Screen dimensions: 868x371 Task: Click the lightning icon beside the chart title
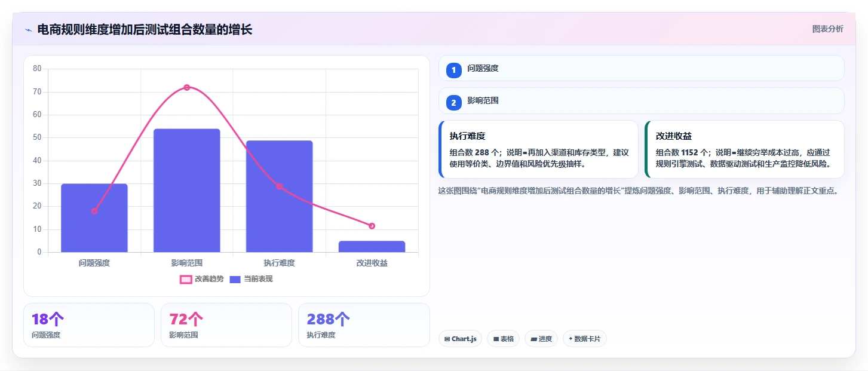[28, 30]
